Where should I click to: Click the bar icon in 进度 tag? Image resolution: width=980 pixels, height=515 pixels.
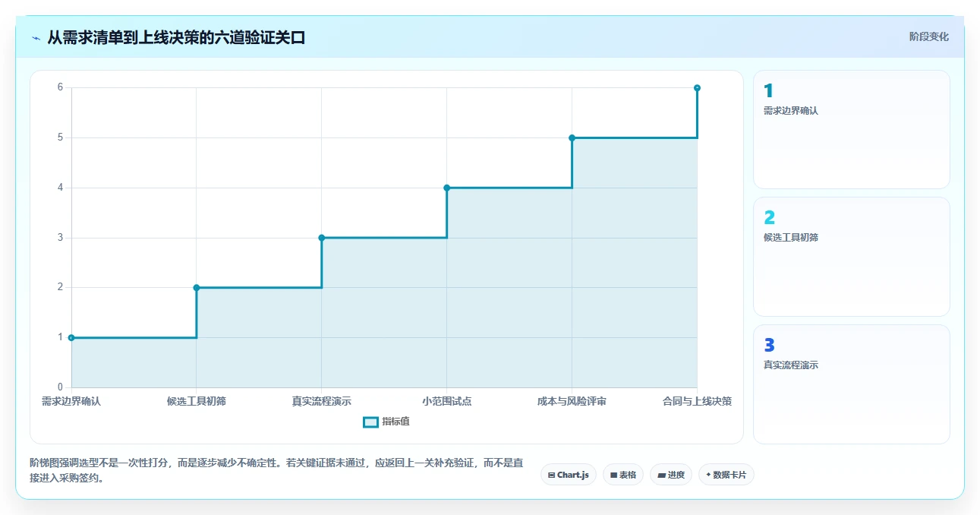pos(661,476)
